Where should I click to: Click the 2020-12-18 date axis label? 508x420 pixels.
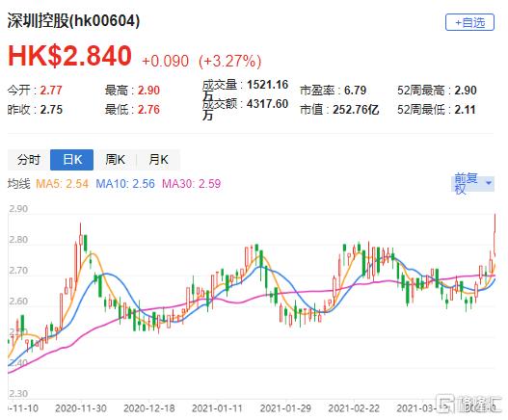point(149,408)
